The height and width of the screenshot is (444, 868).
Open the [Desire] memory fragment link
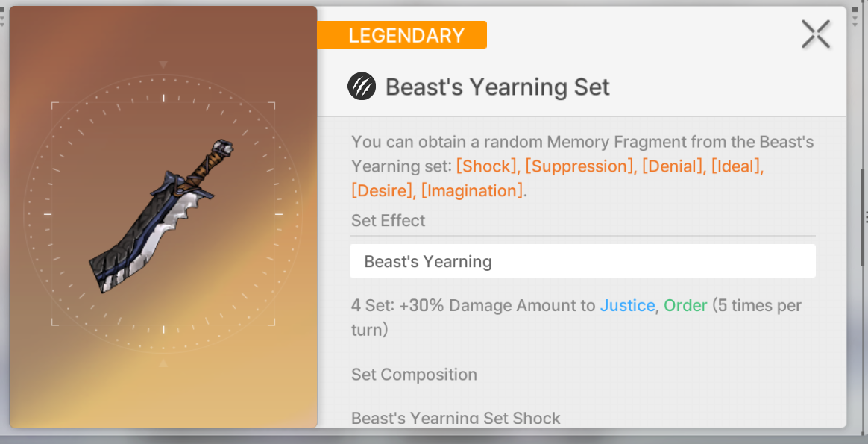tap(383, 190)
